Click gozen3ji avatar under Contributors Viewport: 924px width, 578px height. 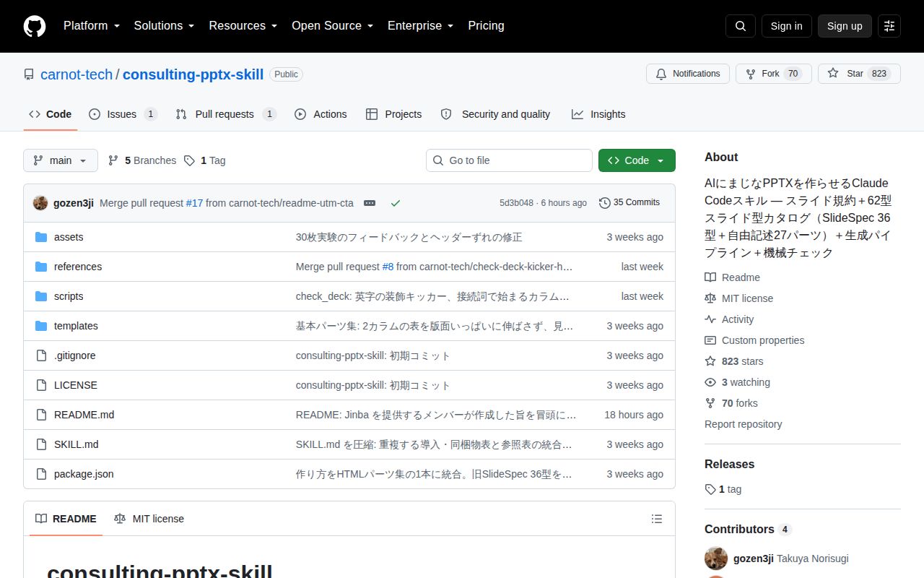[716, 558]
